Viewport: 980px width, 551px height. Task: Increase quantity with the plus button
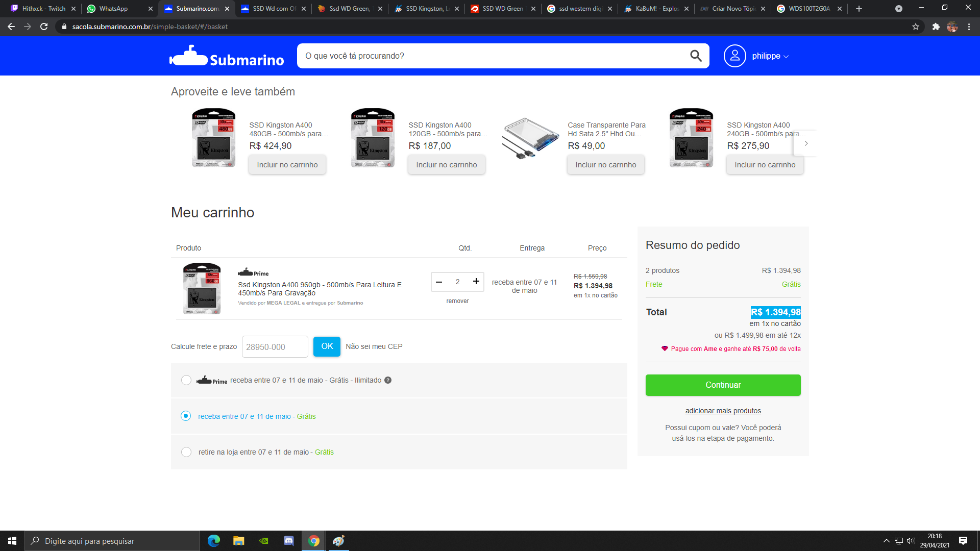tap(476, 282)
